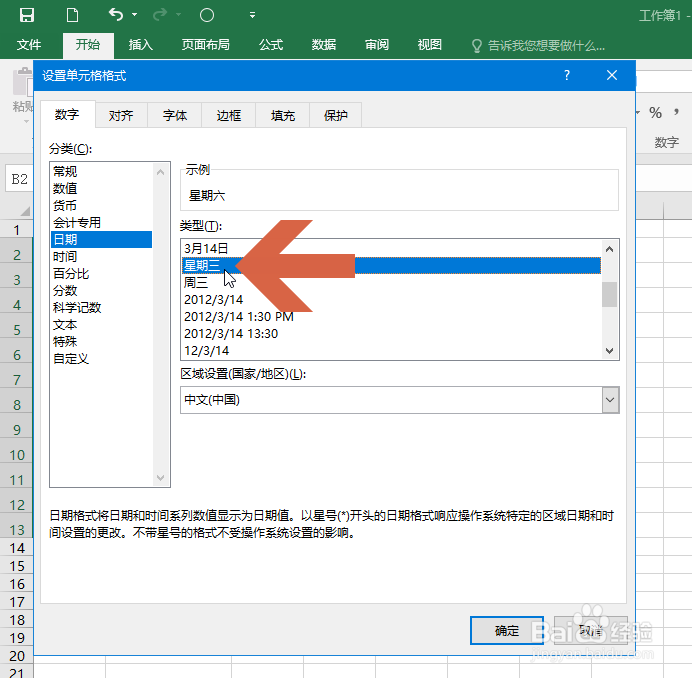Click category list scroll up arrow
Image resolution: width=692 pixels, height=678 pixels.
(161, 172)
